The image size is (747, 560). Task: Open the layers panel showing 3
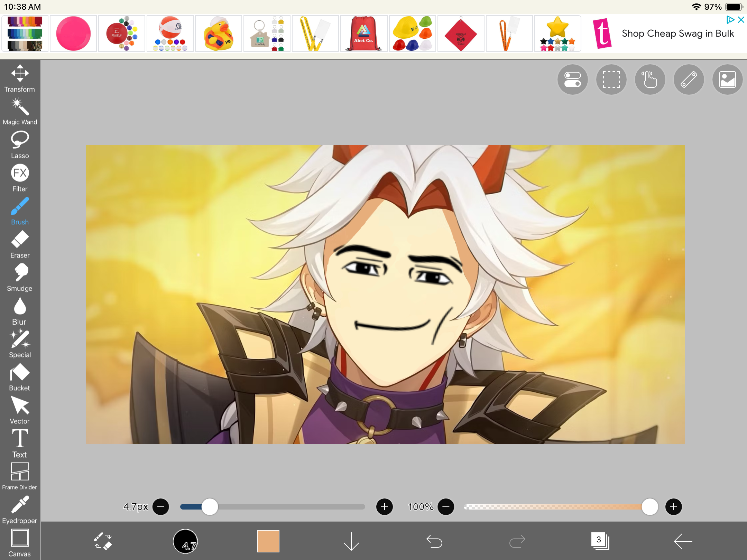pos(600,541)
